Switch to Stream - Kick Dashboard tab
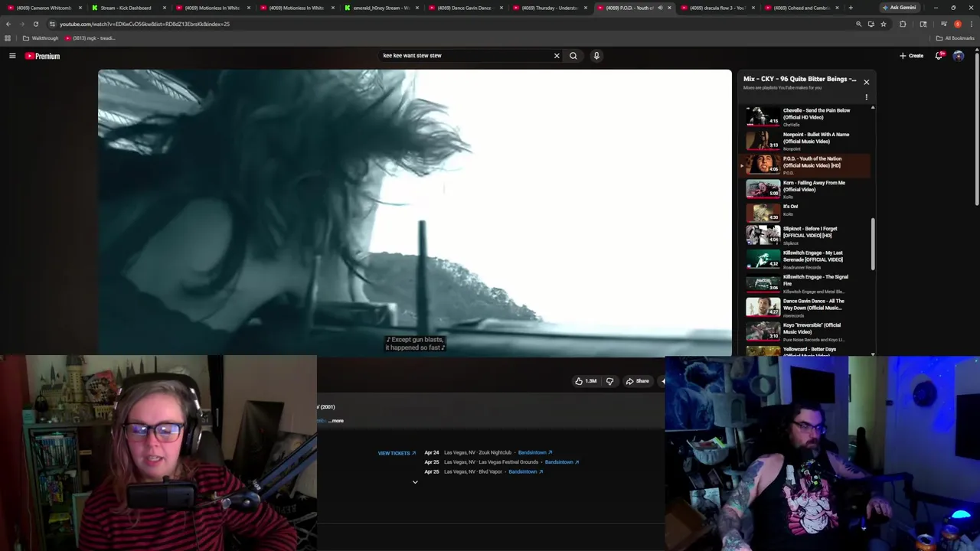The height and width of the screenshot is (551, 980). [x=126, y=8]
